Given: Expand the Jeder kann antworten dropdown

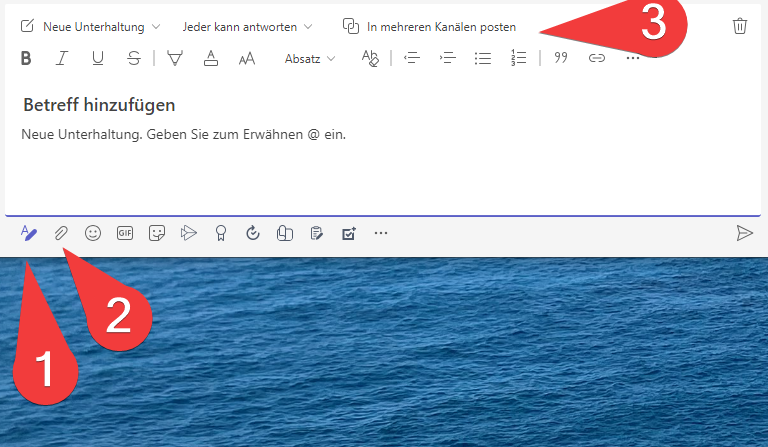Looking at the screenshot, I should point(247,27).
